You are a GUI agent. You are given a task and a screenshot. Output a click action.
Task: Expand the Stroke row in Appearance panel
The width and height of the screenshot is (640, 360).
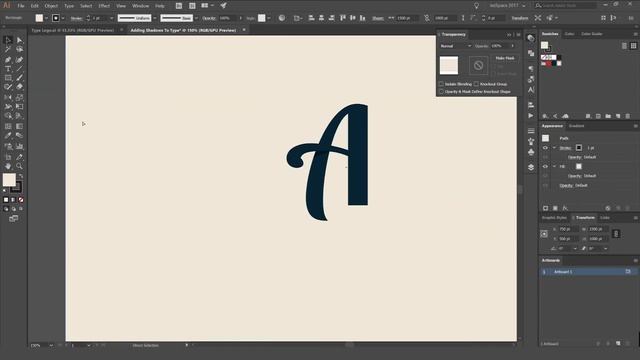tap(554, 148)
